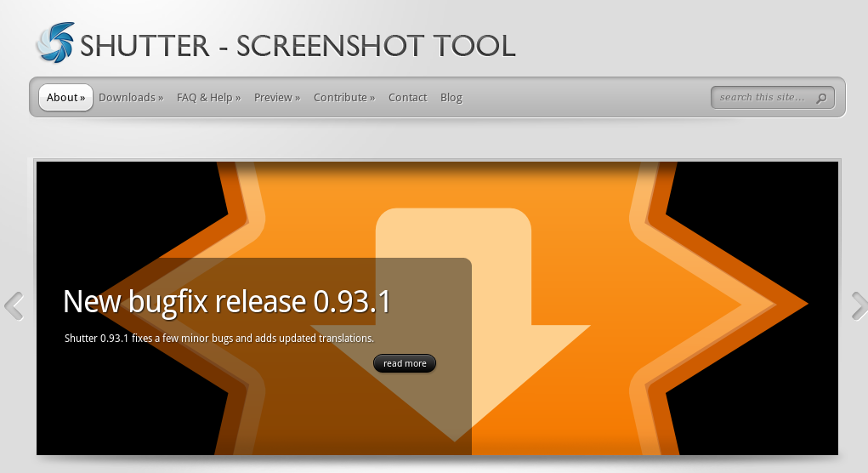Click the 'Shutter - Screenshot Tool' site title
This screenshot has height=473, width=868.
[298, 45]
